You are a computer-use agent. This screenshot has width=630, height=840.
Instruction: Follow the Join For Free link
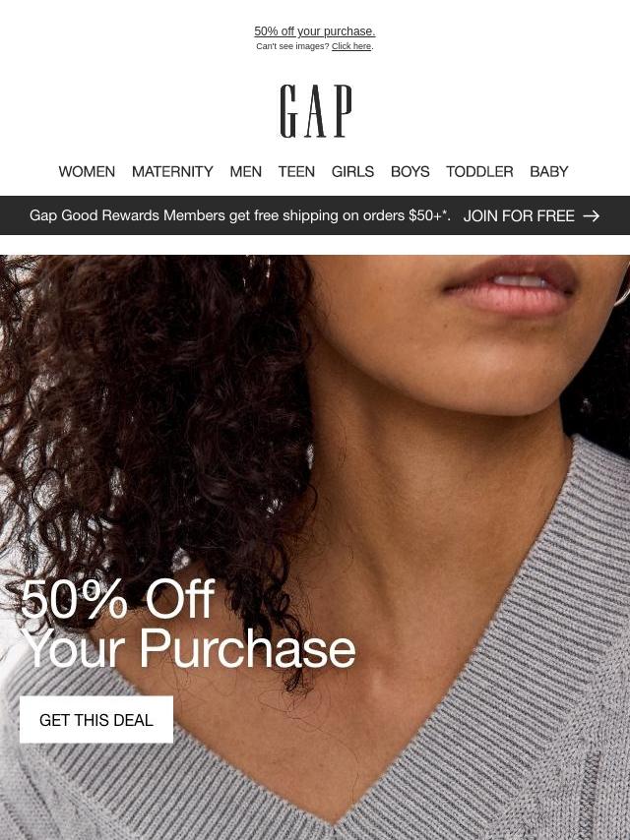519,215
